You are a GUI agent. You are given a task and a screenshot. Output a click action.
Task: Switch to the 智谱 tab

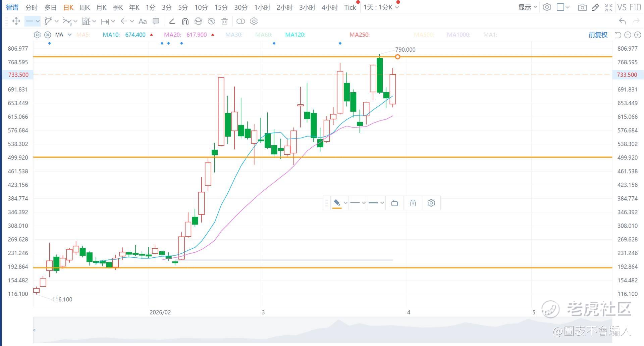tap(12, 7)
